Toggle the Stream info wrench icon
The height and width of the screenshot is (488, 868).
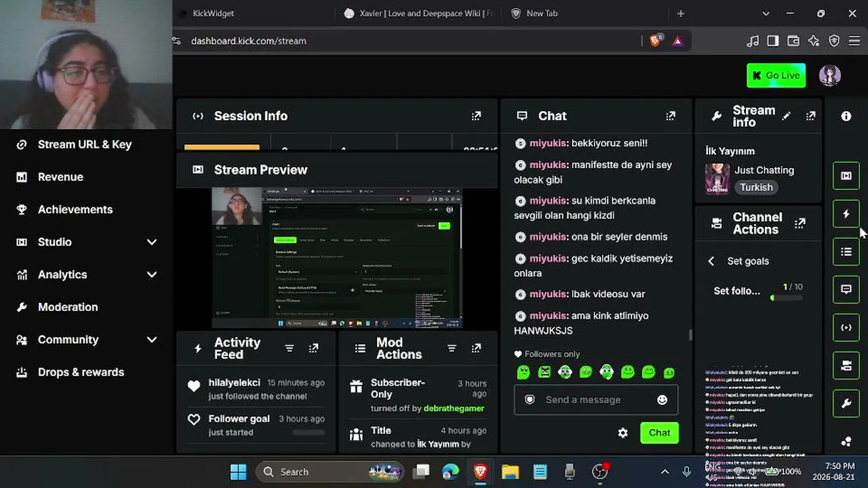[x=846, y=404]
